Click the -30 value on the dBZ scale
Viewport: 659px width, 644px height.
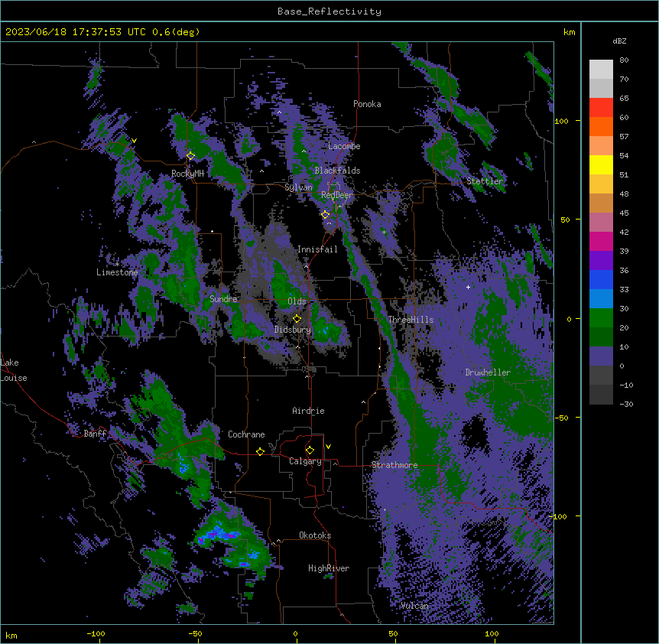[626, 404]
